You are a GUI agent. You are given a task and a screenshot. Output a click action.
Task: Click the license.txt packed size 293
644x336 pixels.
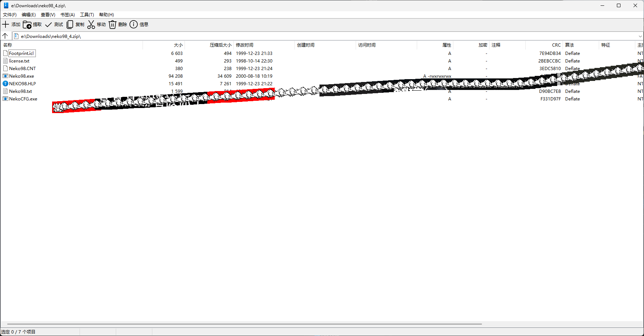[x=228, y=61]
